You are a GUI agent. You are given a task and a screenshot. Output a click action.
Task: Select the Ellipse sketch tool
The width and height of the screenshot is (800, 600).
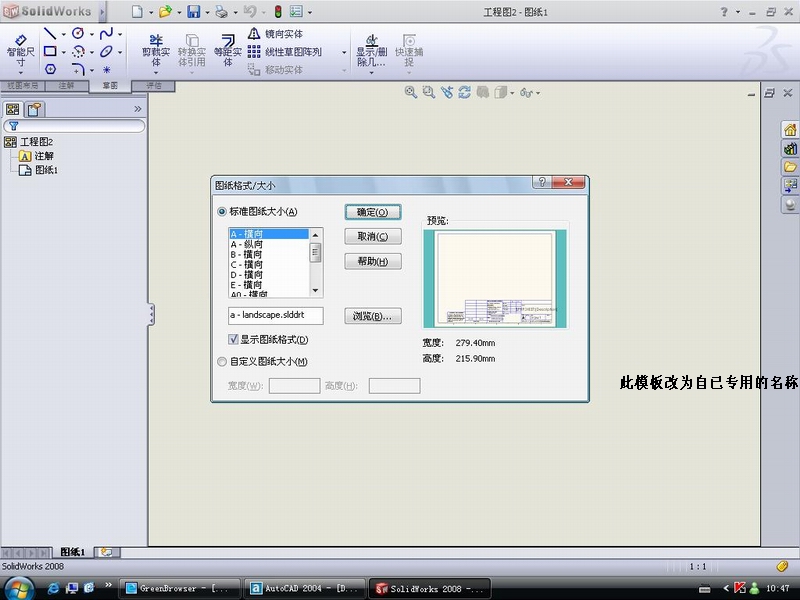(x=106, y=51)
